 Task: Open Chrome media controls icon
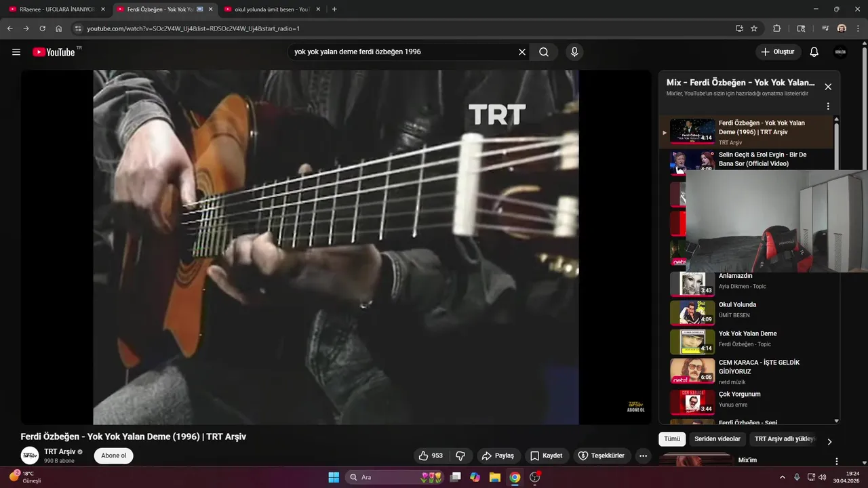click(x=825, y=28)
